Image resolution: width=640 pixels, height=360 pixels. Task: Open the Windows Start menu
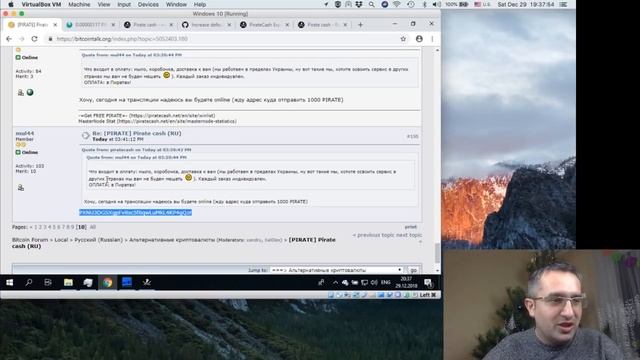click(9, 282)
